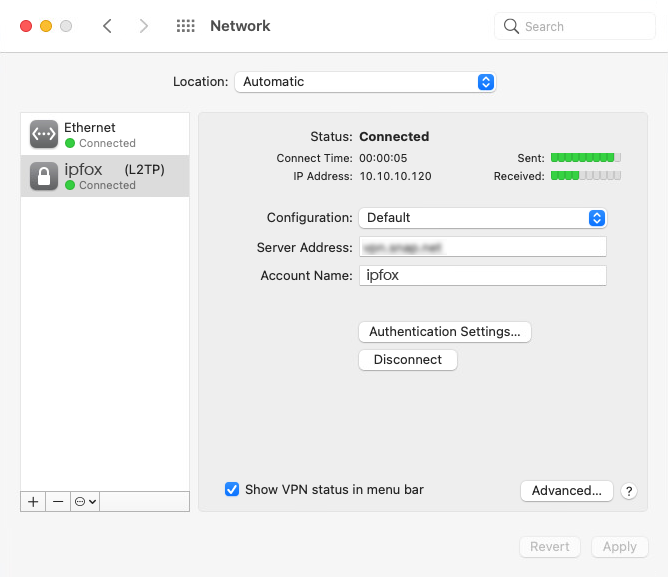The height and width of the screenshot is (577, 668).
Task: Click the Revert button
Action: coord(550,547)
